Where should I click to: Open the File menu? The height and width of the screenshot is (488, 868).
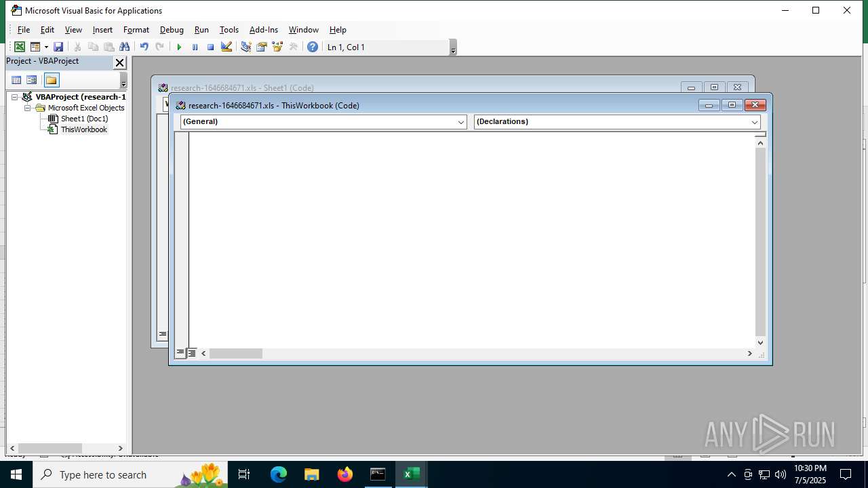[23, 30]
